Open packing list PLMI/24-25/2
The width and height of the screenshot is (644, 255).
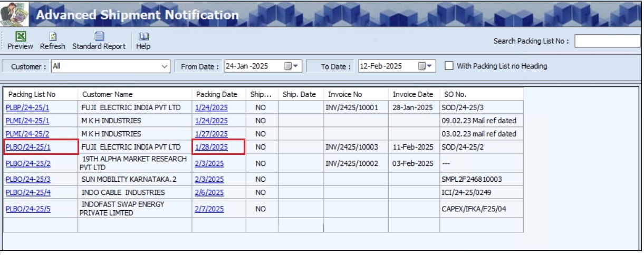coord(27,134)
